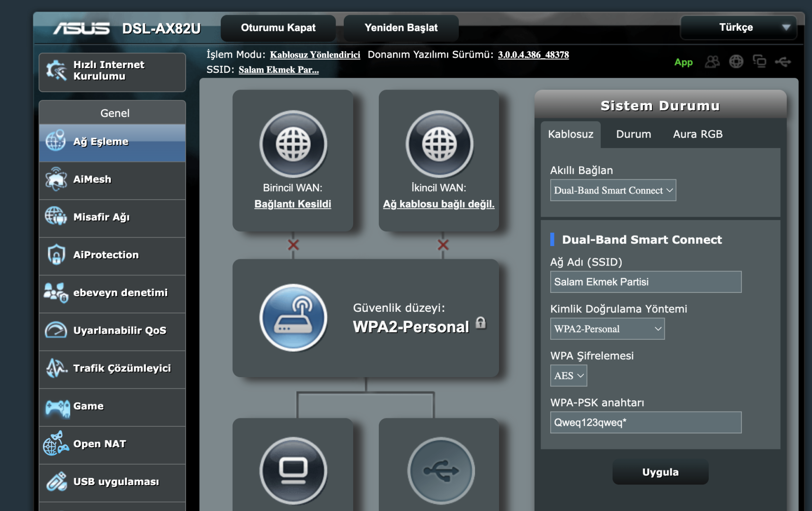Click the users status icon in the header

(712, 62)
